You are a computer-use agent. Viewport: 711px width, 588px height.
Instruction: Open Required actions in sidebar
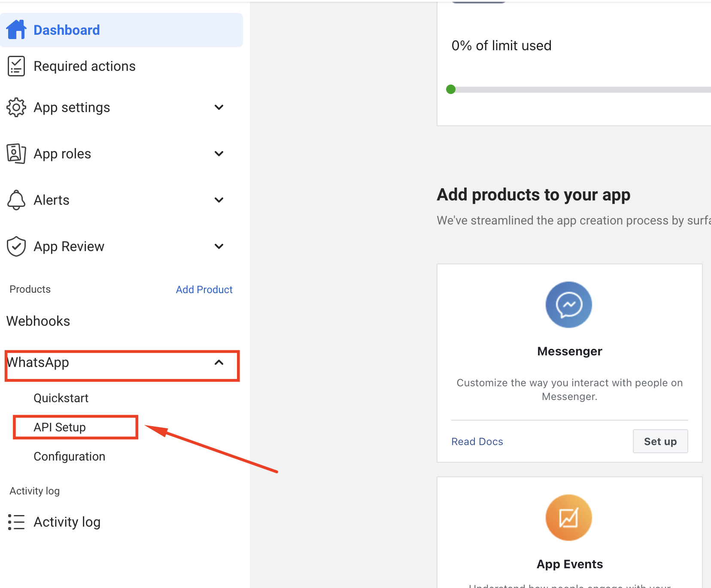(x=85, y=66)
